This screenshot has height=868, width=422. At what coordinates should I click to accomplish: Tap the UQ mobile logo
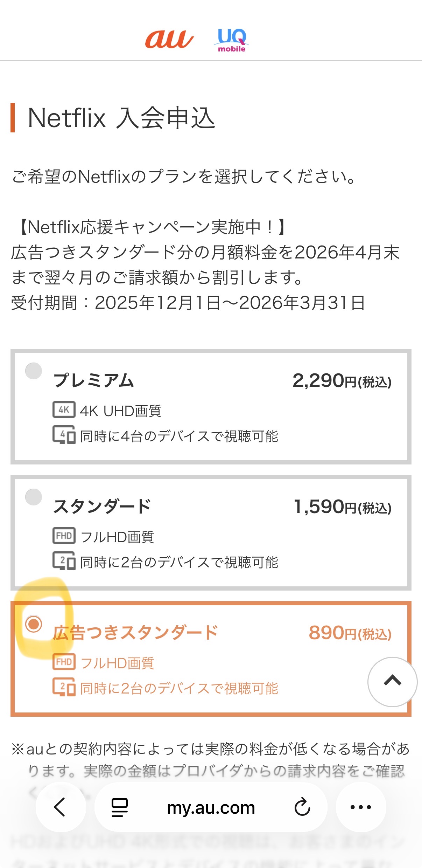point(231,40)
